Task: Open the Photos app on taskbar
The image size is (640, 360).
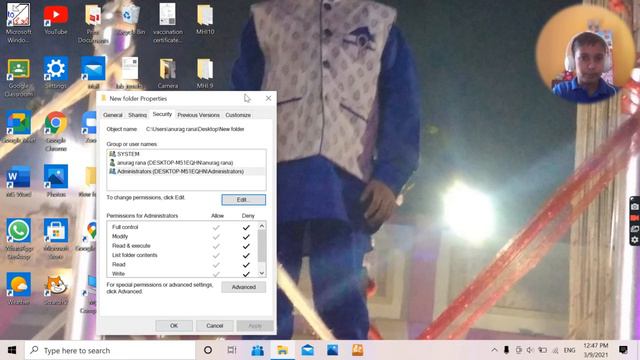Action: [332, 350]
